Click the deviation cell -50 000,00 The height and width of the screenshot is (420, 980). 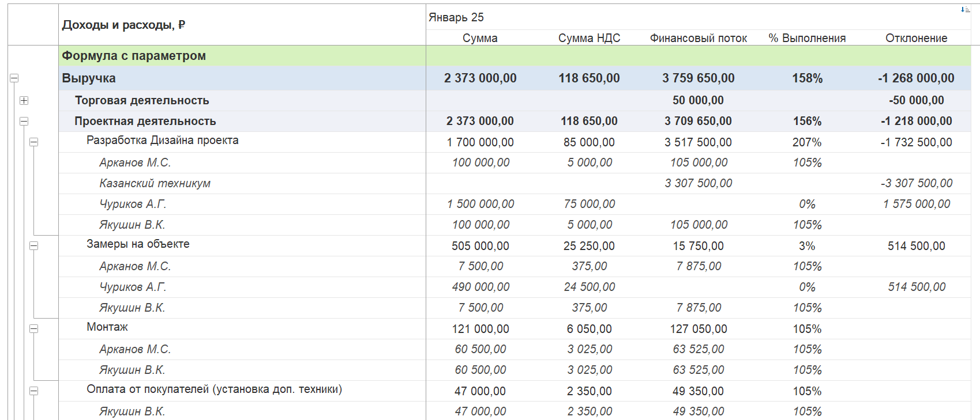(x=917, y=100)
